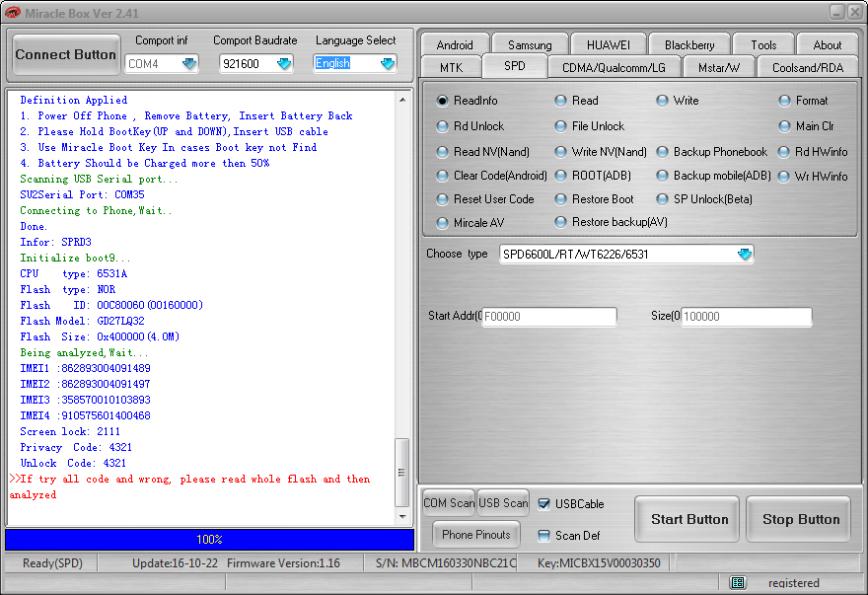Click the Connect Button

pos(66,55)
